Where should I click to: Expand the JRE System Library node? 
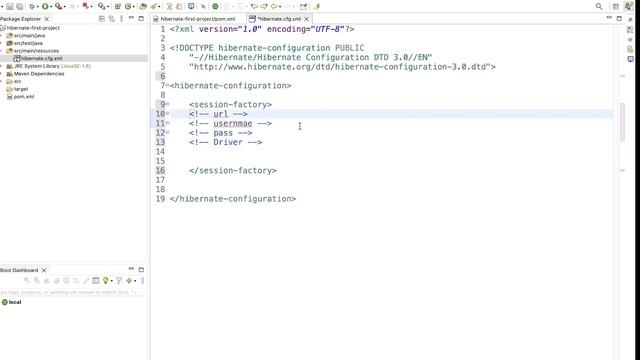(1, 66)
